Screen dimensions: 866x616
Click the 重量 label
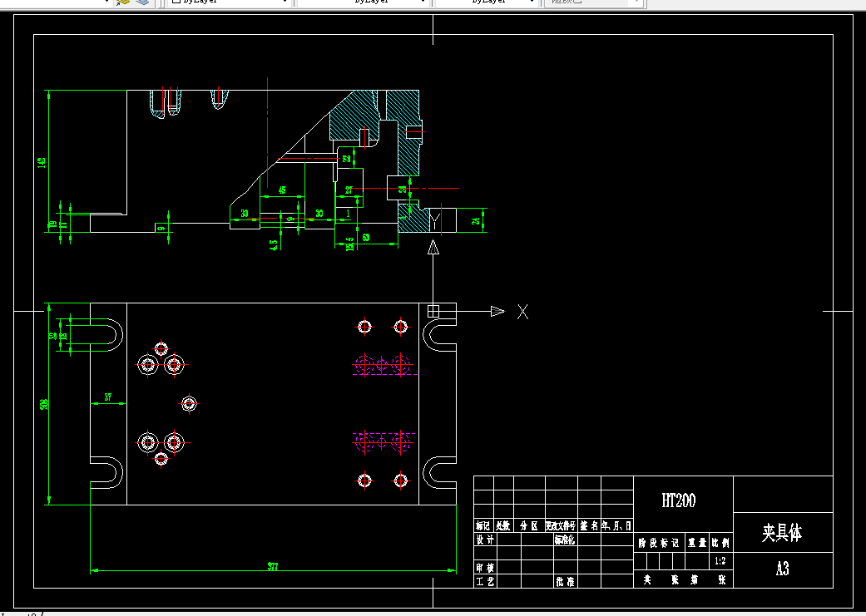pyautogui.click(x=697, y=543)
